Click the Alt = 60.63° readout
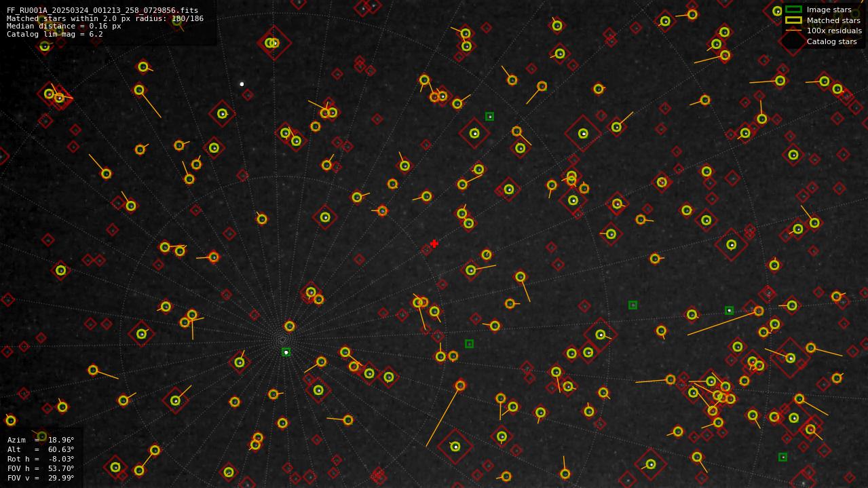Screen dimensions: 868x488 [41, 449]
